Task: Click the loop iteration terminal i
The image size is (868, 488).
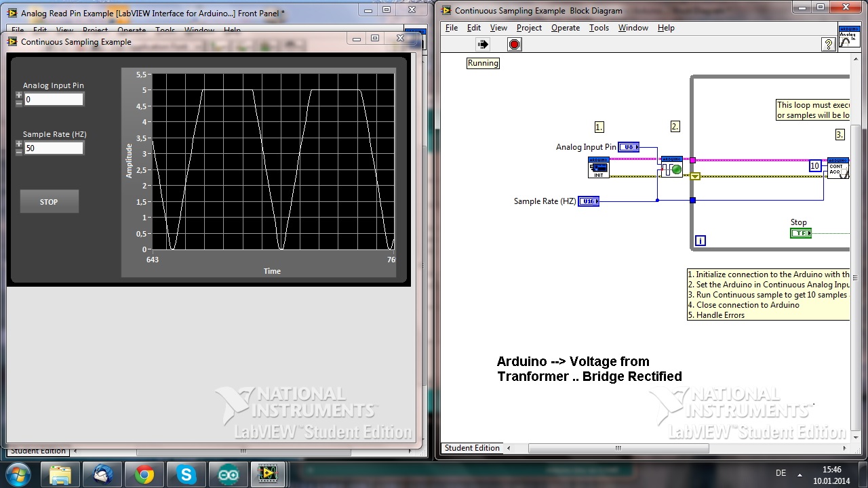Action: (701, 241)
